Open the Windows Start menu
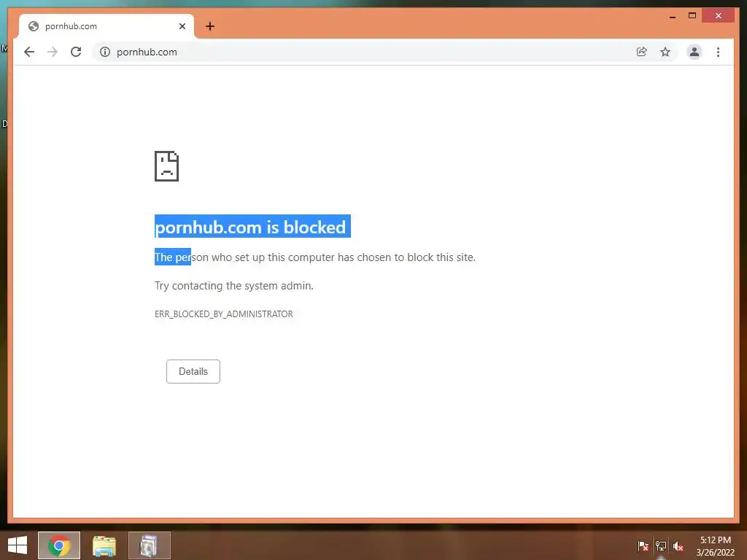Screen dimensions: 747x560 pos(18,545)
